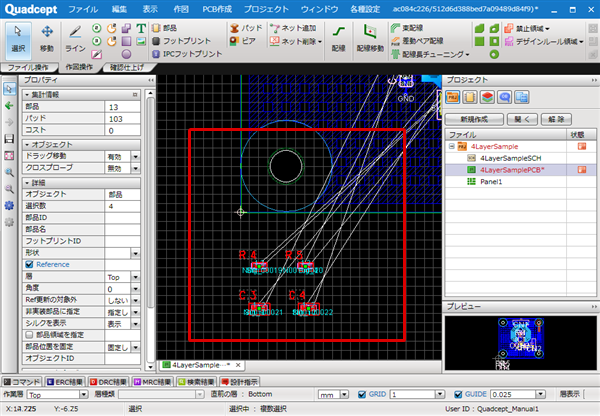This screenshot has width=600, height=416.
Task: Start the 配線 routing tool
Action: [339, 38]
